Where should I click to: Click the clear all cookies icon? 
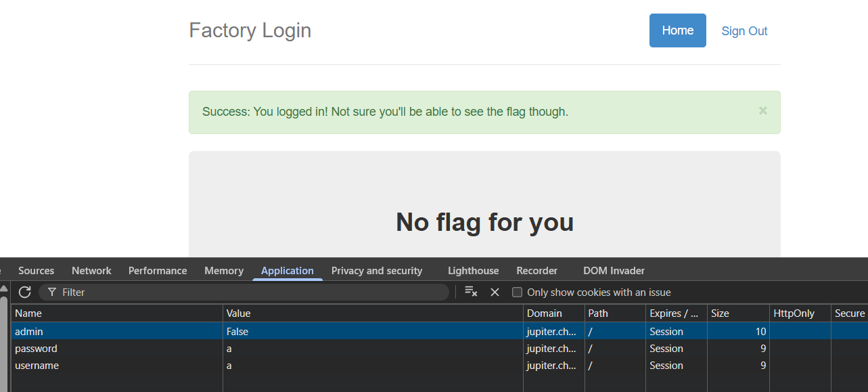point(471,292)
